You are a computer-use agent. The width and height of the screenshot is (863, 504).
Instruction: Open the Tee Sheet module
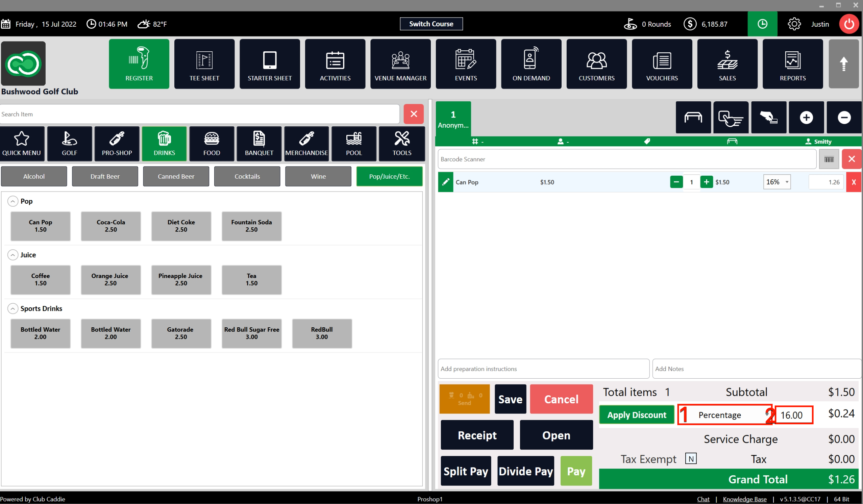[x=204, y=64]
